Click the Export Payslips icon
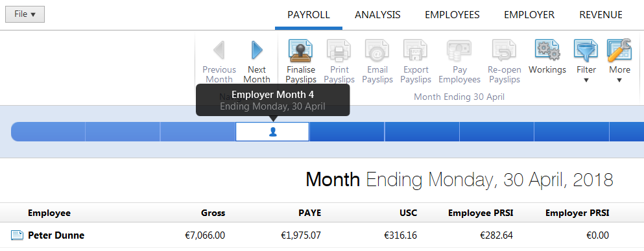This screenshot has width=644, height=251. coord(415,51)
